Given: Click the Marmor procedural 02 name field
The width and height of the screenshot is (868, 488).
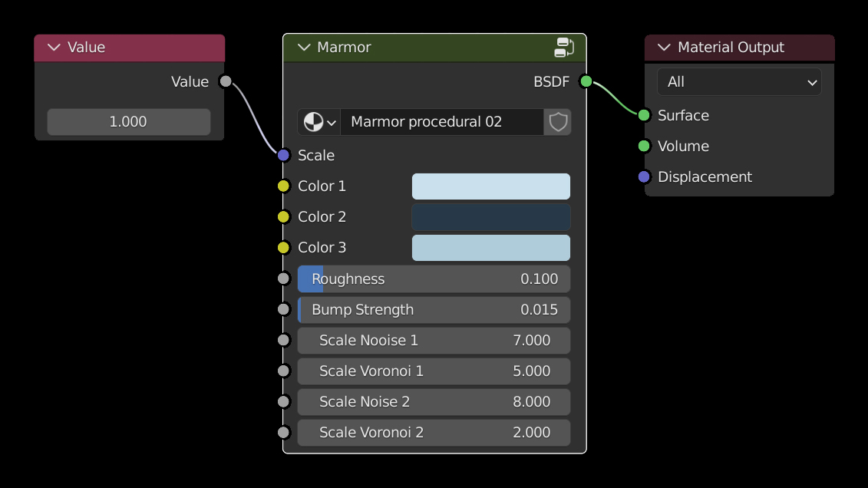Looking at the screenshot, I should click(x=441, y=122).
